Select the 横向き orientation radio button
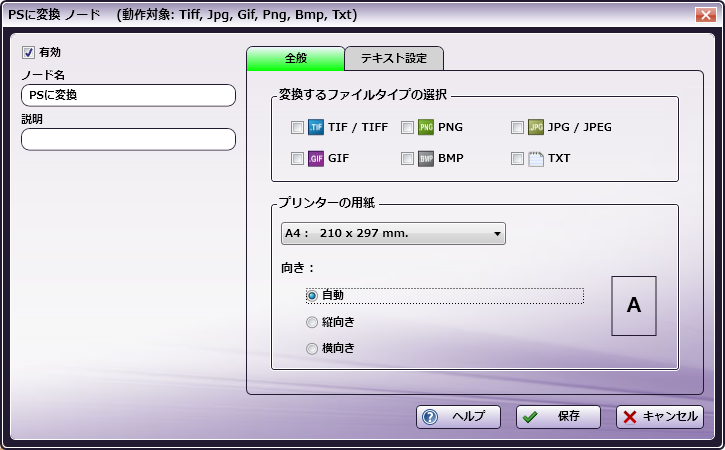Viewport: 725px width, 450px height. (x=312, y=348)
